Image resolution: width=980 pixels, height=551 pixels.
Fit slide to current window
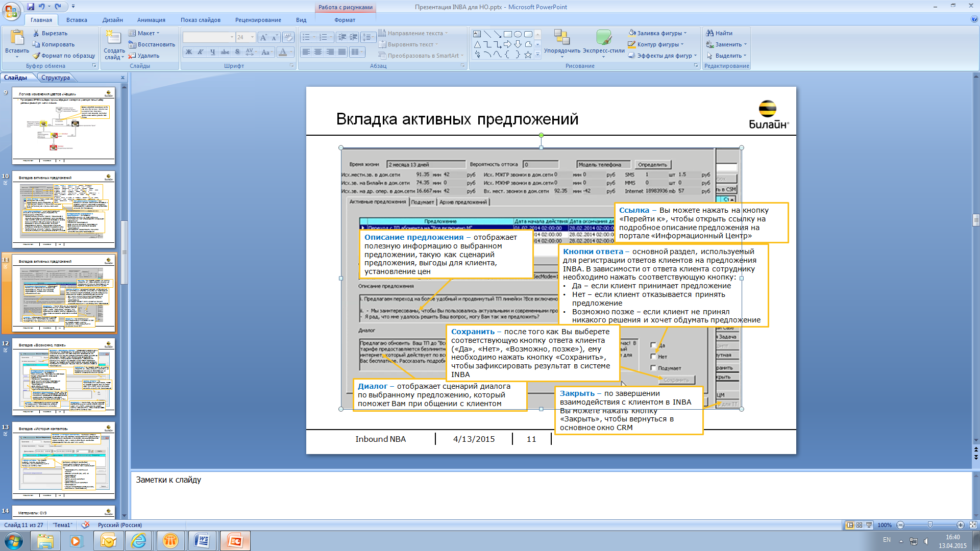point(973,525)
